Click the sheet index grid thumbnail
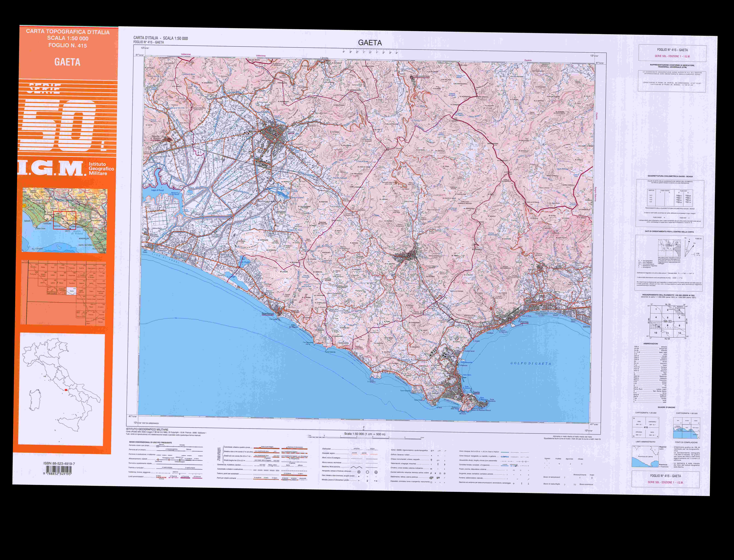The width and height of the screenshot is (734, 560). point(63,293)
